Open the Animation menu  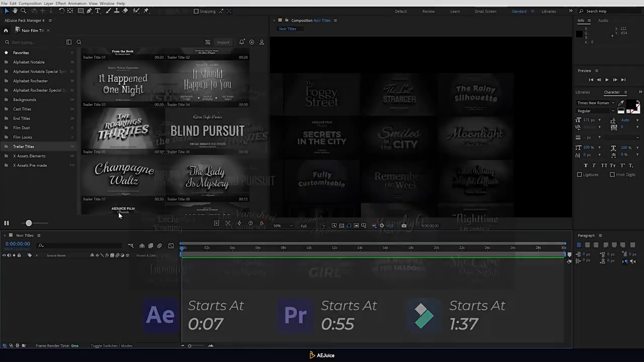click(77, 4)
